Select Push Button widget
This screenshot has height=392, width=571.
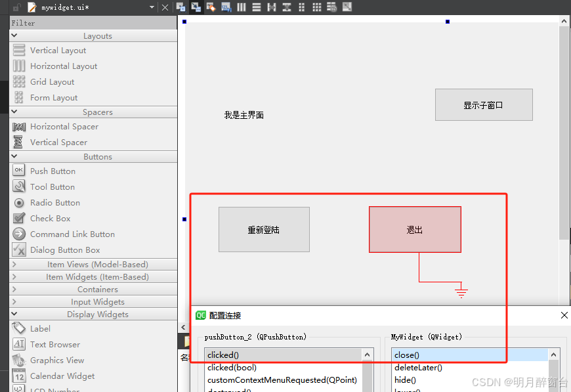tap(93, 171)
